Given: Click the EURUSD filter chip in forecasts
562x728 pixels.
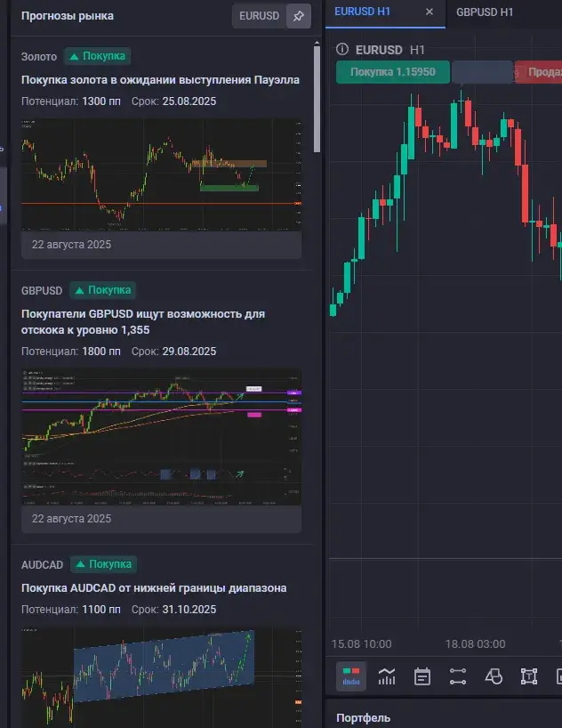Looking at the screenshot, I should pos(259,16).
